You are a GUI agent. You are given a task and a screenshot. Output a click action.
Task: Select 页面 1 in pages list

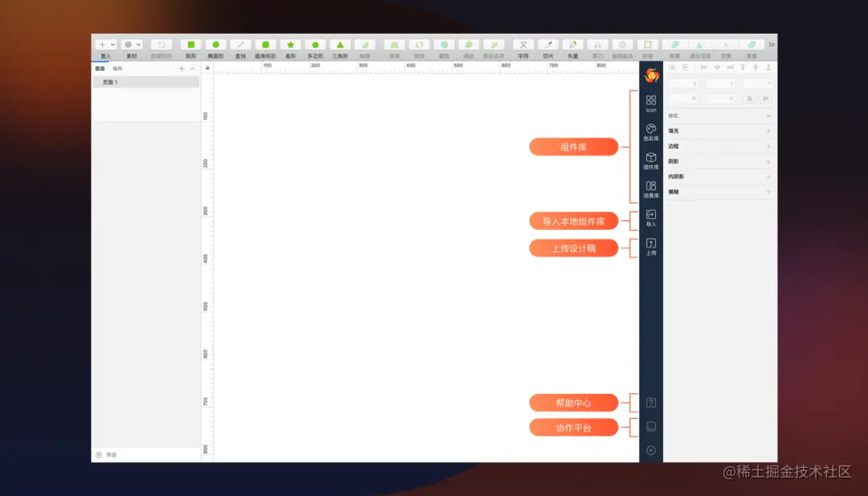pos(146,82)
